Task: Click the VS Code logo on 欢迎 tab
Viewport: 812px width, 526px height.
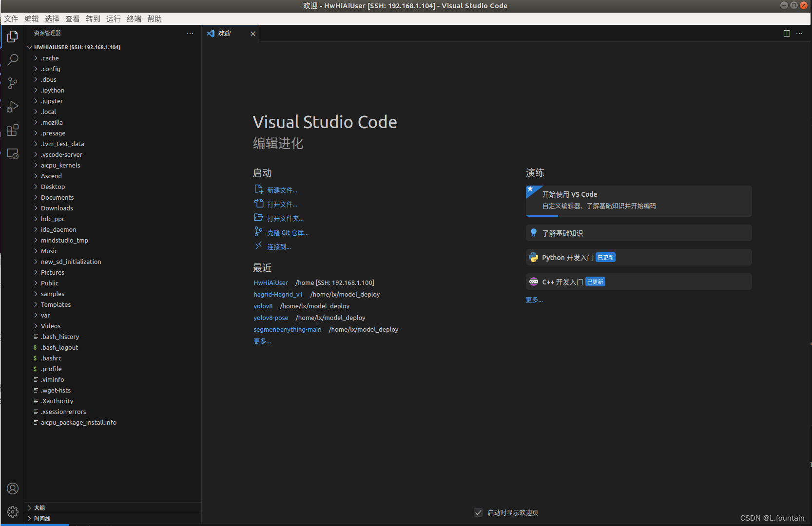Action: 211,34
